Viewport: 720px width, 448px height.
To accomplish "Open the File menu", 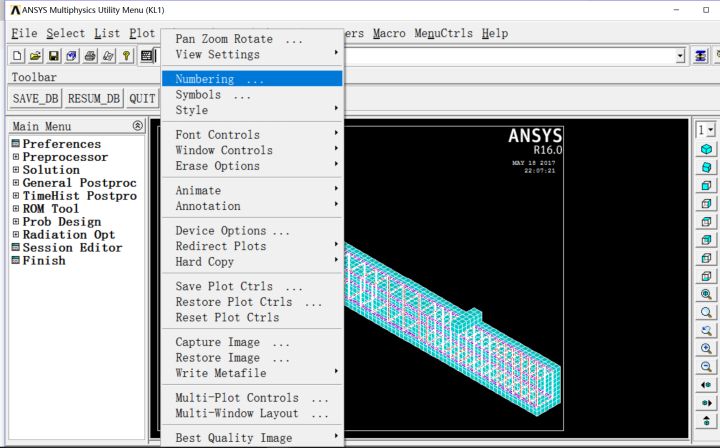I will pos(24,33).
